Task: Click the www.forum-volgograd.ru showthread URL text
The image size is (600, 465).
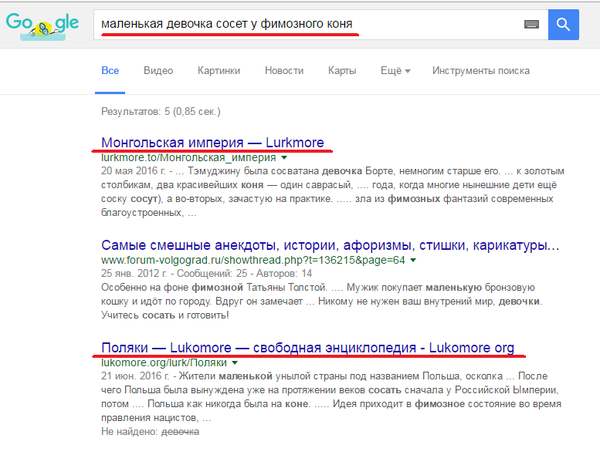Action: click(x=253, y=260)
